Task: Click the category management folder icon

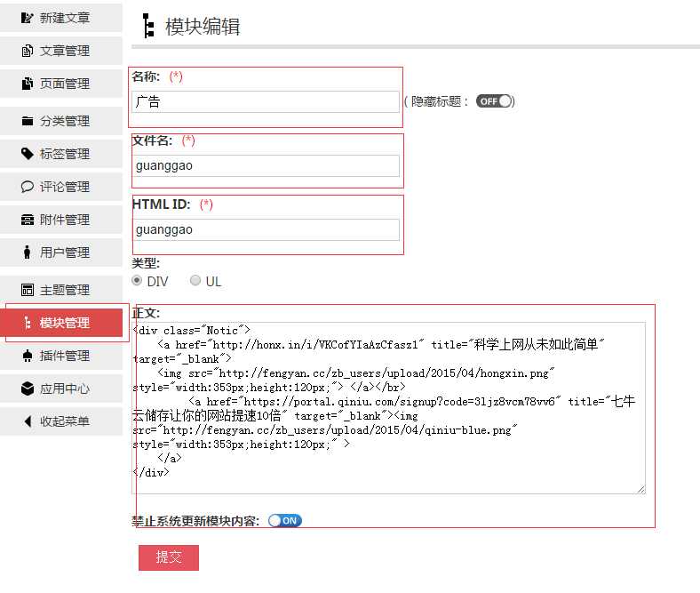Action: (x=28, y=121)
